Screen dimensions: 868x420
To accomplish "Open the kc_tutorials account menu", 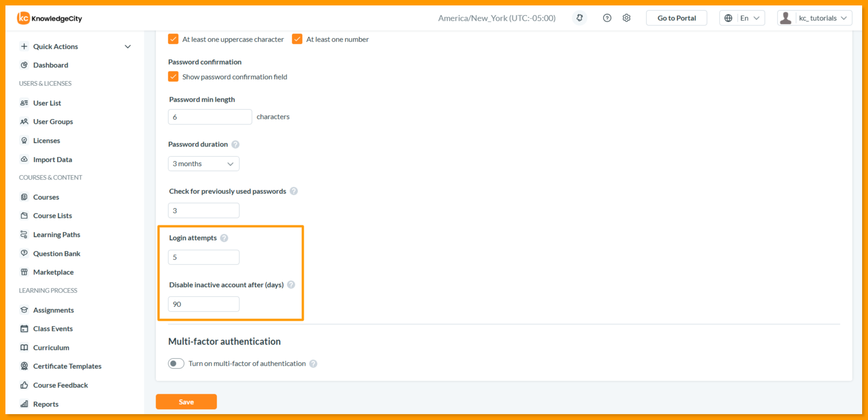I will click(x=815, y=18).
